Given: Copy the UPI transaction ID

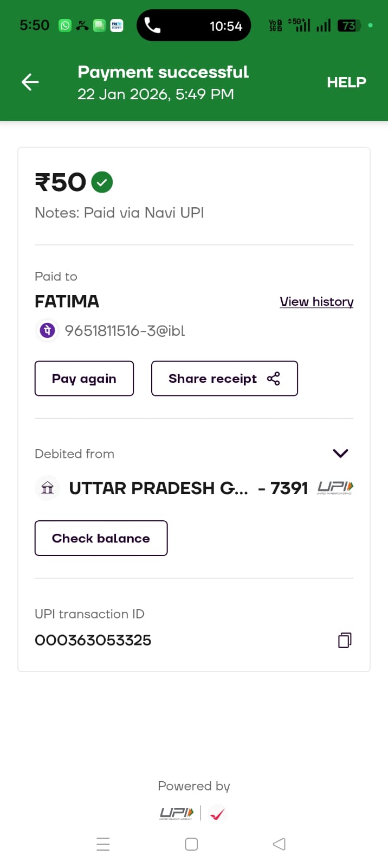Looking at the screenshot, I should (x=345, y=640).
